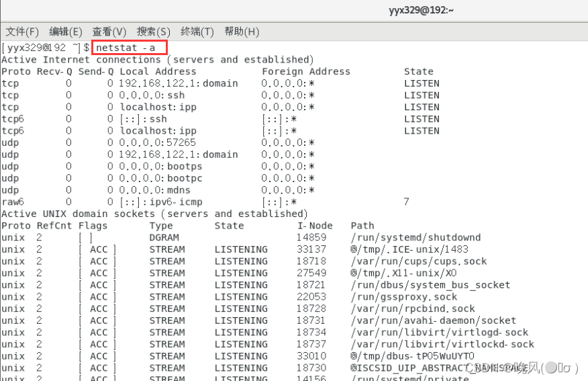
Task: Click the /var/run/libvirt/virtlogd-sock path
Action: (439, 332)
